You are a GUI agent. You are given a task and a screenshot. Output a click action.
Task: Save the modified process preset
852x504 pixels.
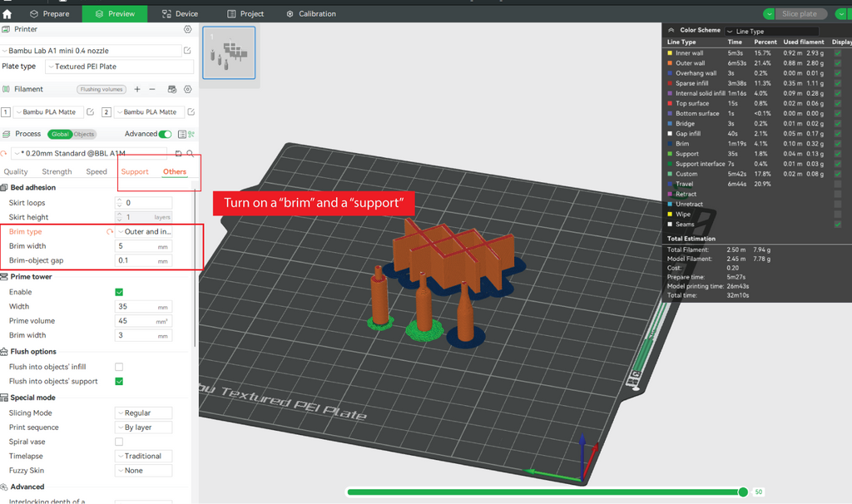pyautogui.click(x=178, y=154)
